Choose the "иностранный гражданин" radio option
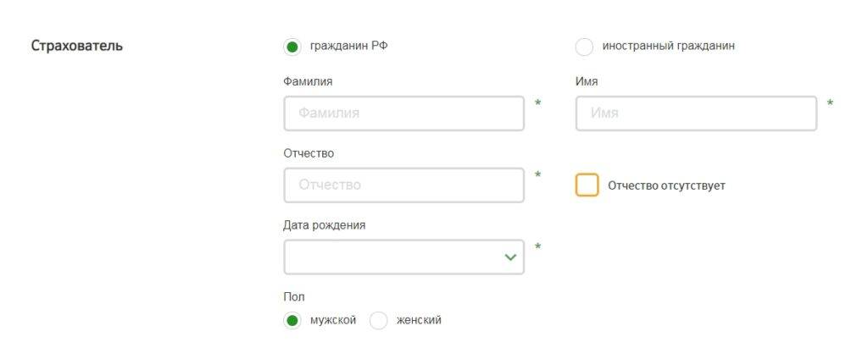The width and height of the screenshot is (868, 359). tap(584, 47)
